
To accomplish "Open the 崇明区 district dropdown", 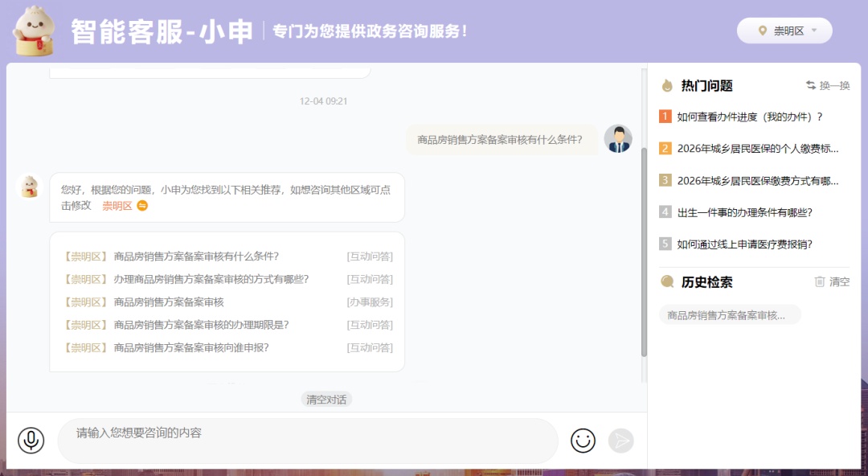I will [x=784, y=31].
